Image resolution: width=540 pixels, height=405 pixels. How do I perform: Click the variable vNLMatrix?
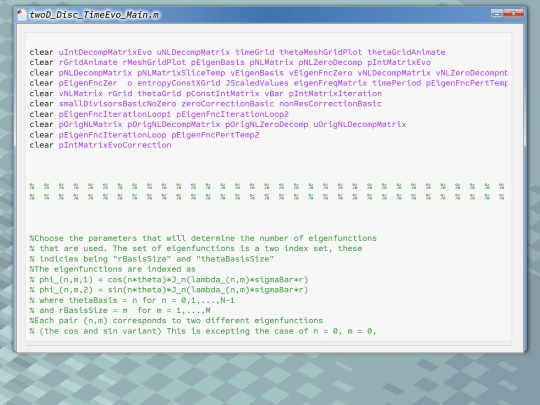[x=81, y=93]
